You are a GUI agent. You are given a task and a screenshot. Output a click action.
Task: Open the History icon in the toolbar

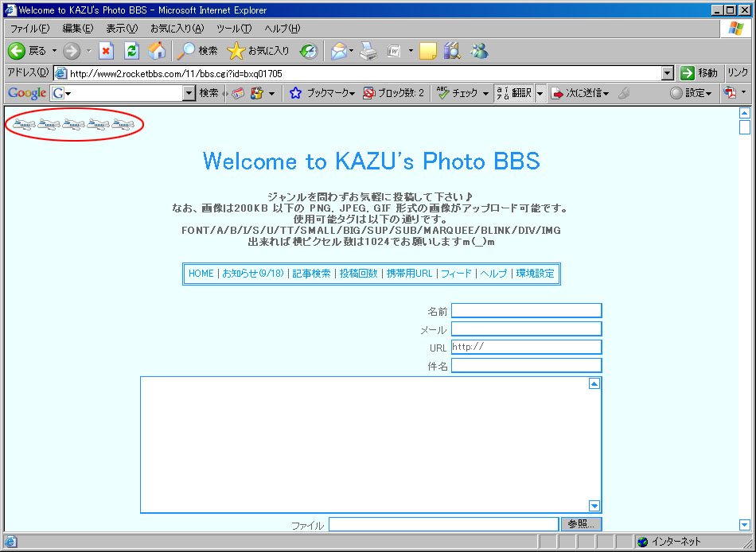point(308,51)
